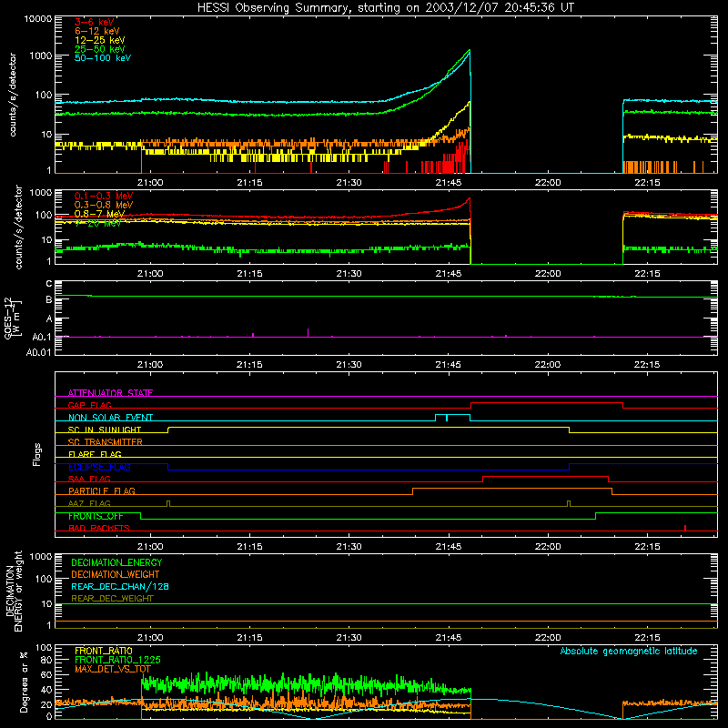Click the DECIMATION_ENERGY legend label
The width and height of the screenshot is (728, 728).
point(116,562)
